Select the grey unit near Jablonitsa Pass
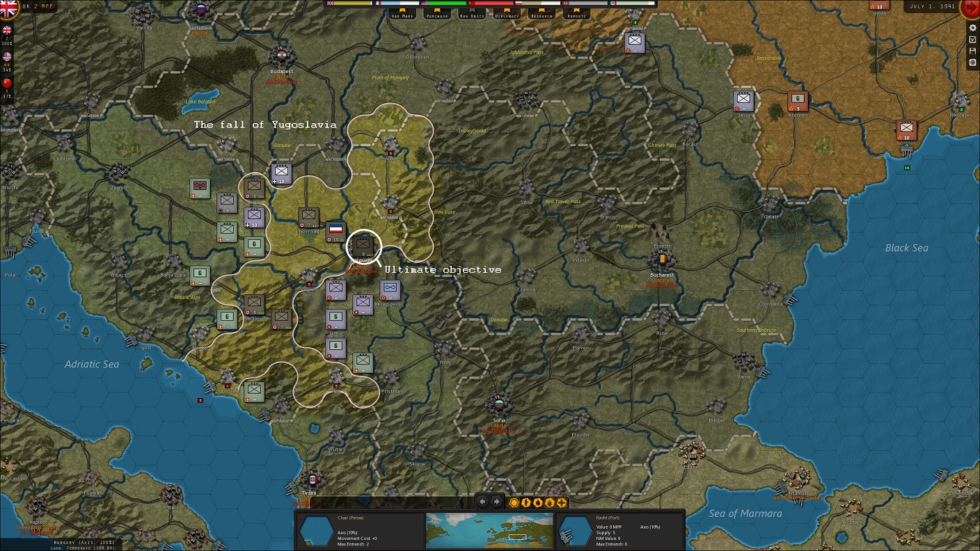The image size is (980, 551). [635, 43]
